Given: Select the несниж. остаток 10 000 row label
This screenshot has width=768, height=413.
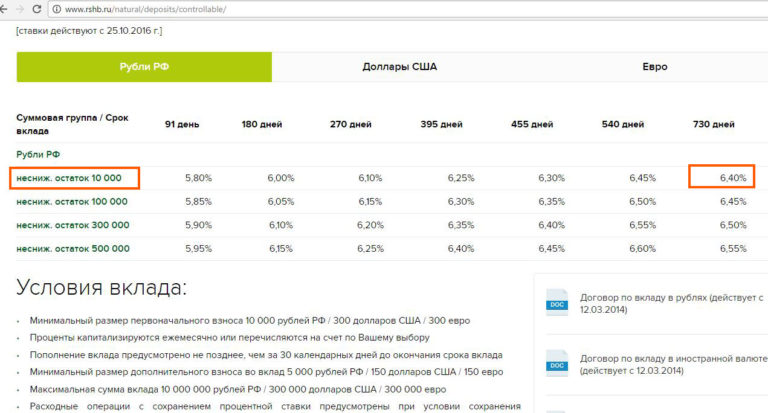Looking at the screenshot, I should click(69, 178).
